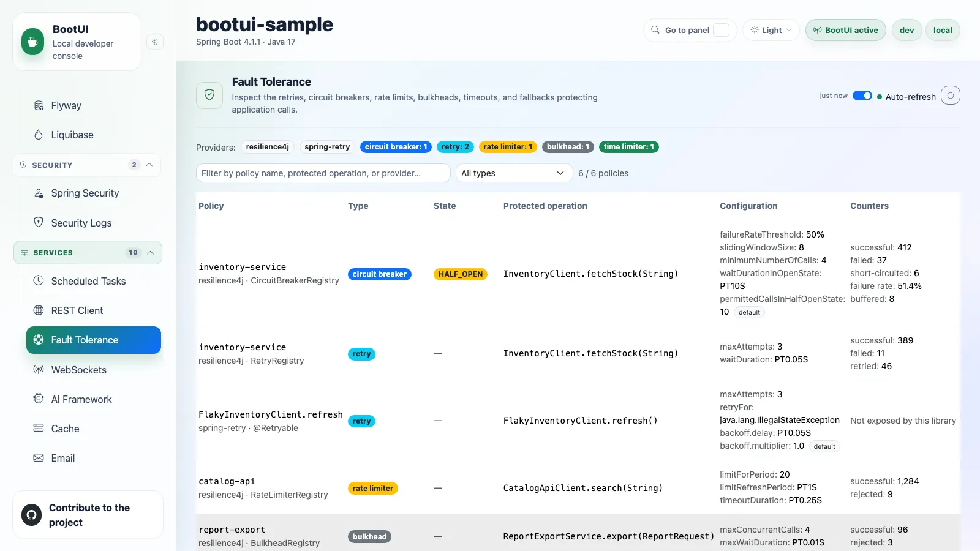The height and width of the screenshot is (551, 980).
Task: Click the FlakyInventoryClient.refresh policy name
Action: (271, 414)
